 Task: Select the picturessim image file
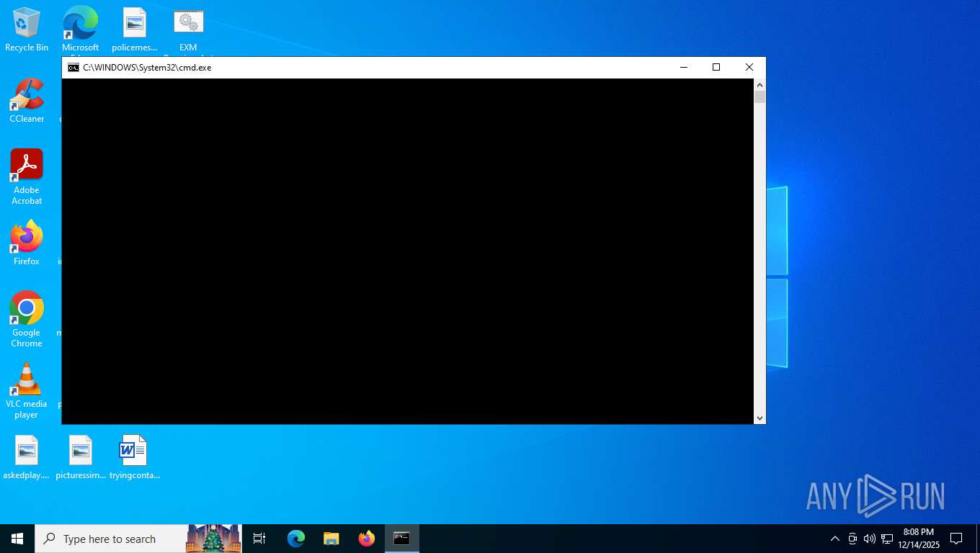(81, 457)
